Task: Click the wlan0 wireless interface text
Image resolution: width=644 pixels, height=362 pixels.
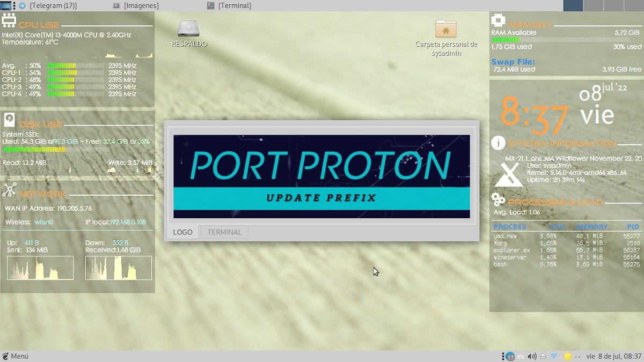Action: click(45, 222)
